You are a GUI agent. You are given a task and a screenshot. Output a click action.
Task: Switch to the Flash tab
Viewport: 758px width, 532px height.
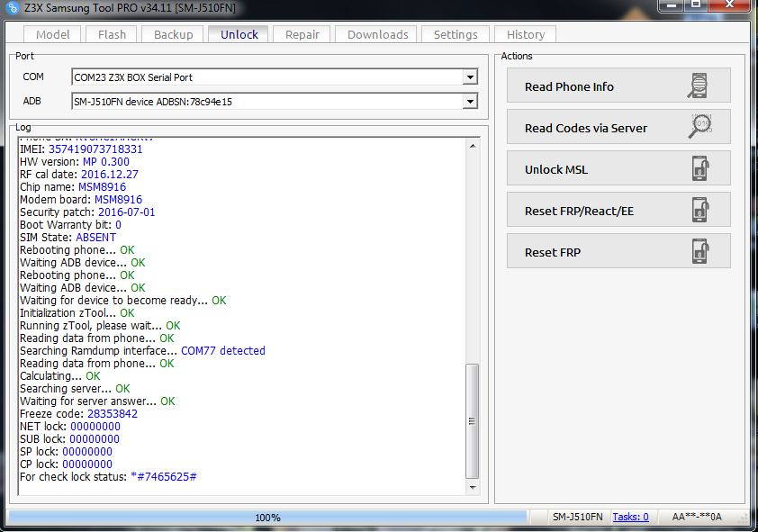(112, 35)
